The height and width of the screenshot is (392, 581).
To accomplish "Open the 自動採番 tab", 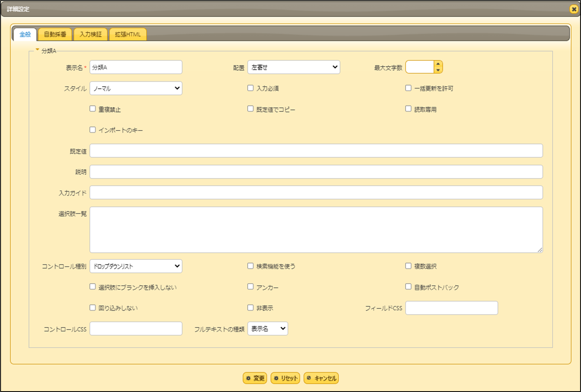I will [x=55, y=34].
